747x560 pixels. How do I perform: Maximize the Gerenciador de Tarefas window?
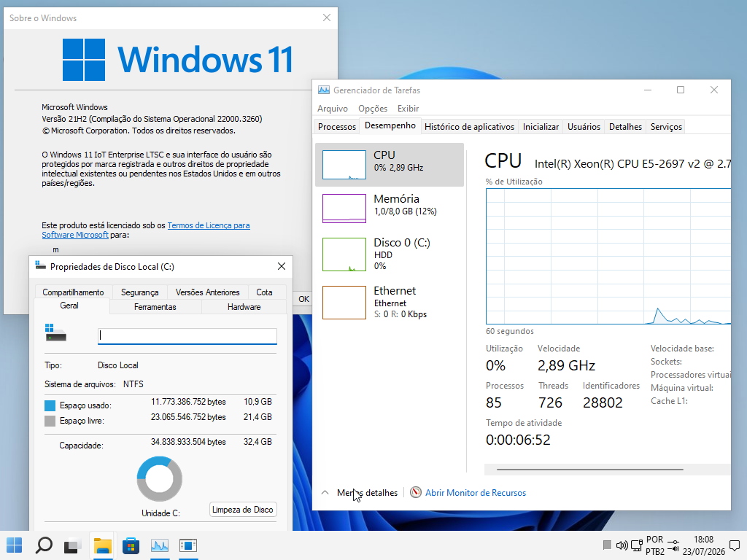pyautogui.click(x=681, y=90)
